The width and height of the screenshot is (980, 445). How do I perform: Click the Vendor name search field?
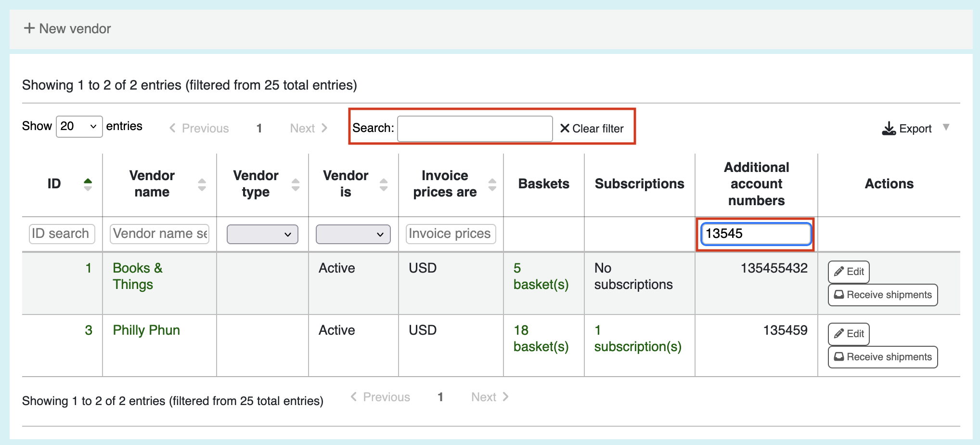[160, 234]
